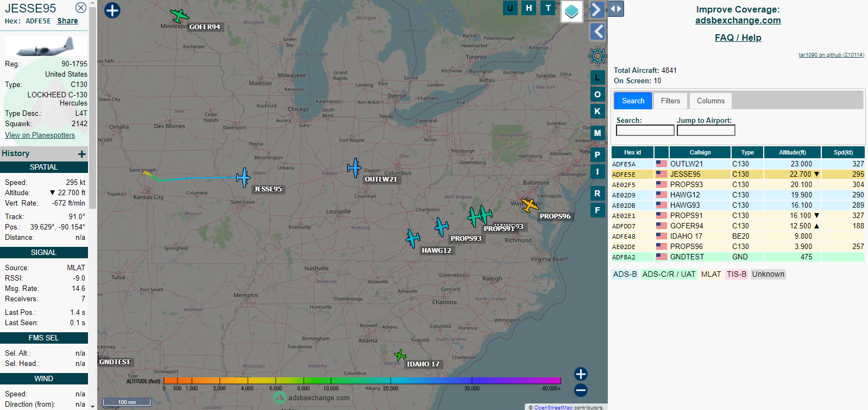Select GOFER94 row in aircraft table

738,226
